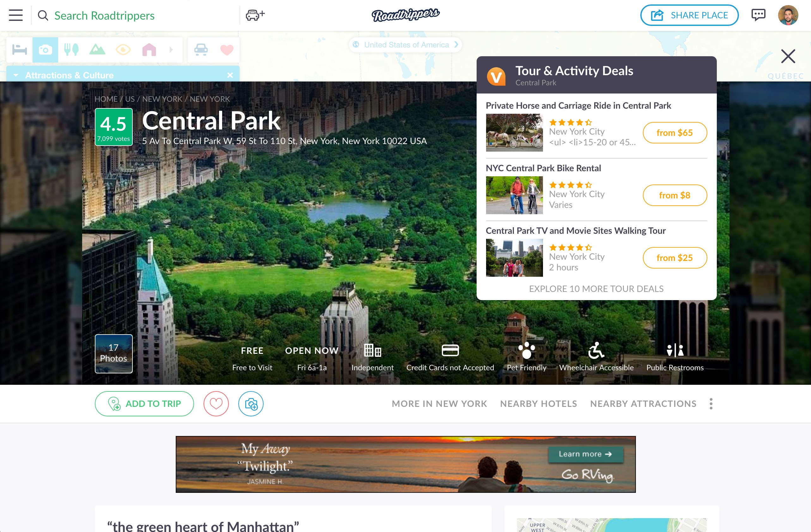Click the walking tour thumbnail

click(514, 258)
